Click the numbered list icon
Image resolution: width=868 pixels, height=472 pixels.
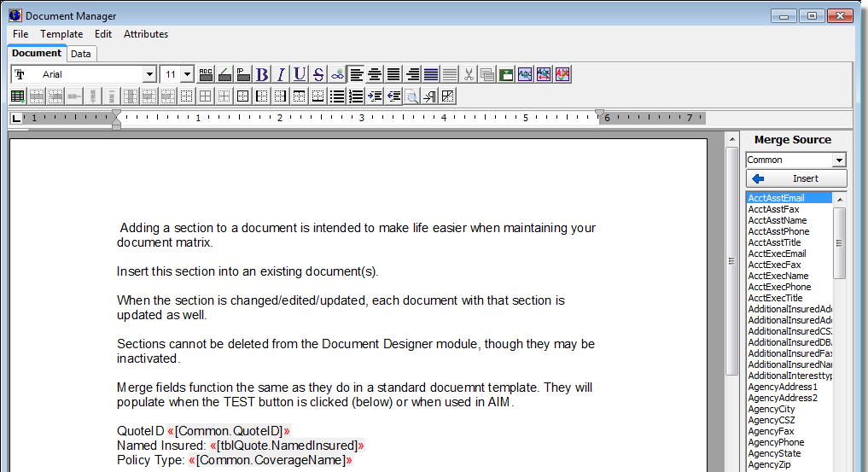(356, 96)
